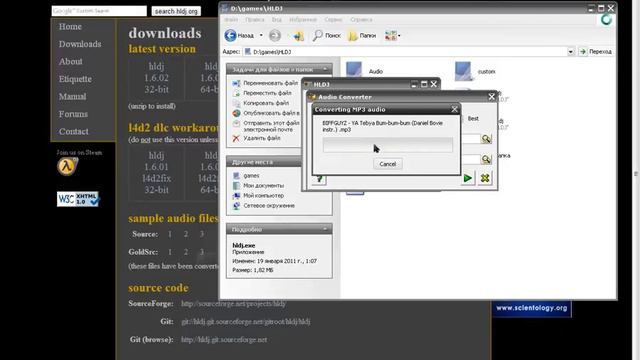Select the custom folder icon
Viewport: 640px width, 360px height.
pos(463,71)
